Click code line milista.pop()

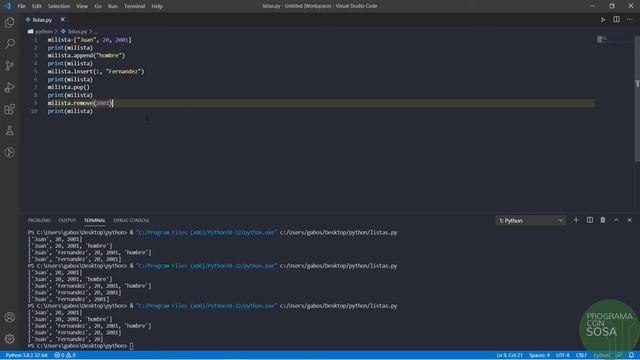[69, 87]
